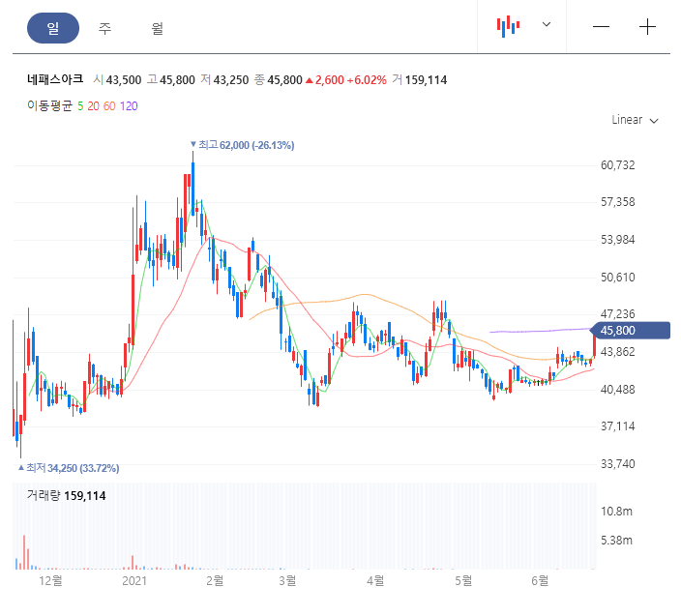
Task: Click the 3월 date axis label
Action: tap(287, 581)
